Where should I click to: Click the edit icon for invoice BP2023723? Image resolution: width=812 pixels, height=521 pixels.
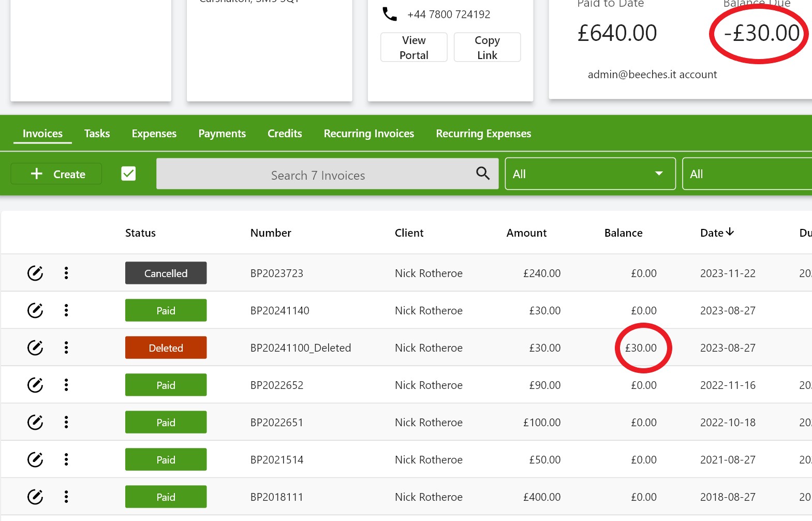pyautogui.click(x=35, y=273)
